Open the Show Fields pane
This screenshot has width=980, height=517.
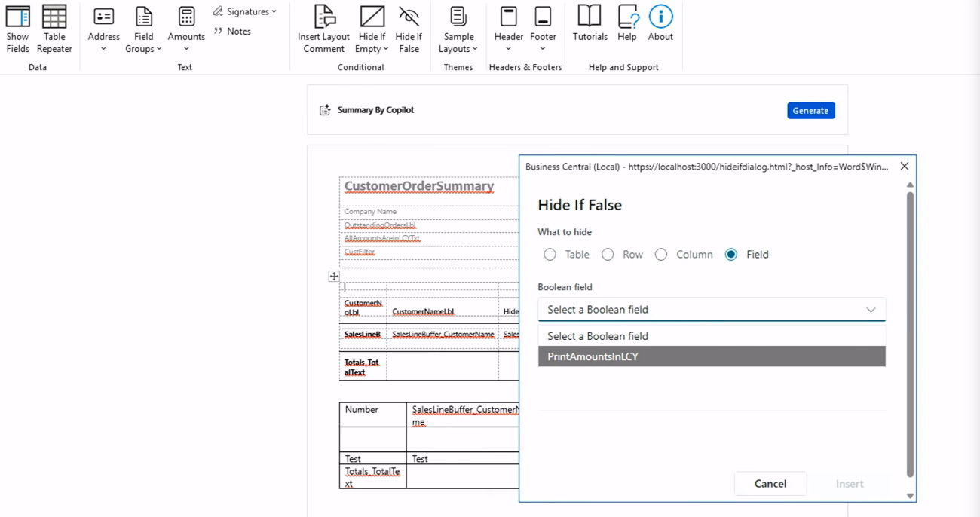tap(17, 30)
